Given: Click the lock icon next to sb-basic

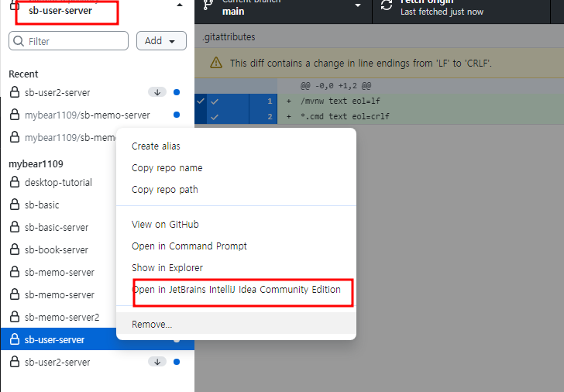Looking at the screenshot, I should (15, 205).
